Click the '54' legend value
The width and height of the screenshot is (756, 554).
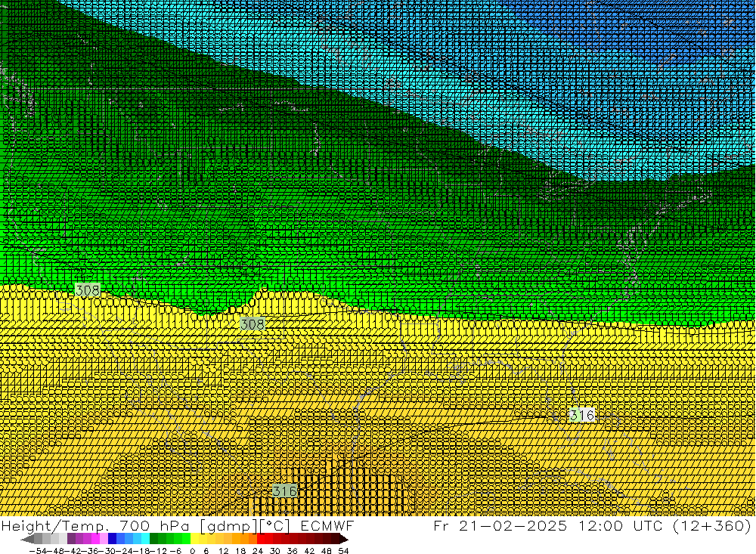pyautogui.click(x=343, y=551)
